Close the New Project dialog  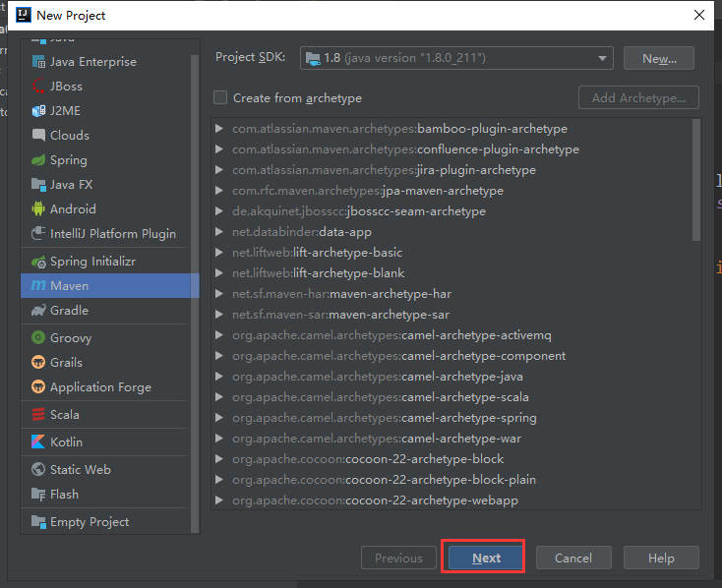[699, 15]
